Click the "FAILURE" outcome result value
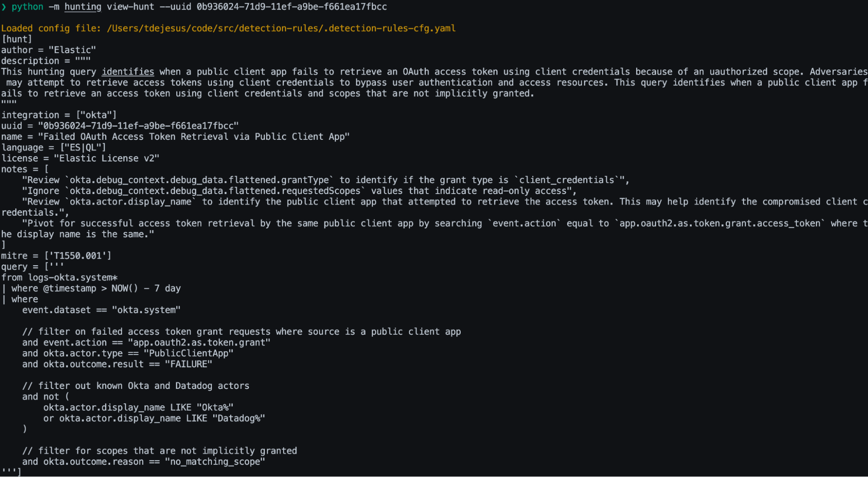 coord(188,364)
